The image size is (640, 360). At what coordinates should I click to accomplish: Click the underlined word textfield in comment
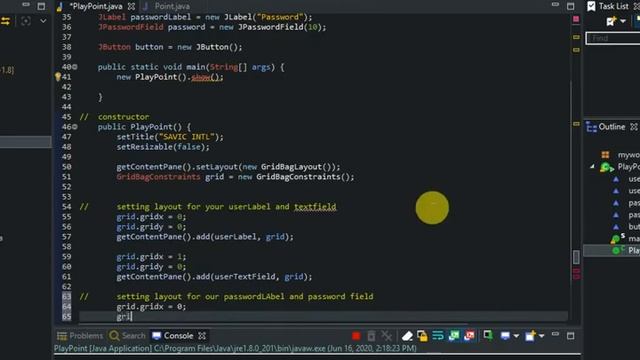(315, 207)
